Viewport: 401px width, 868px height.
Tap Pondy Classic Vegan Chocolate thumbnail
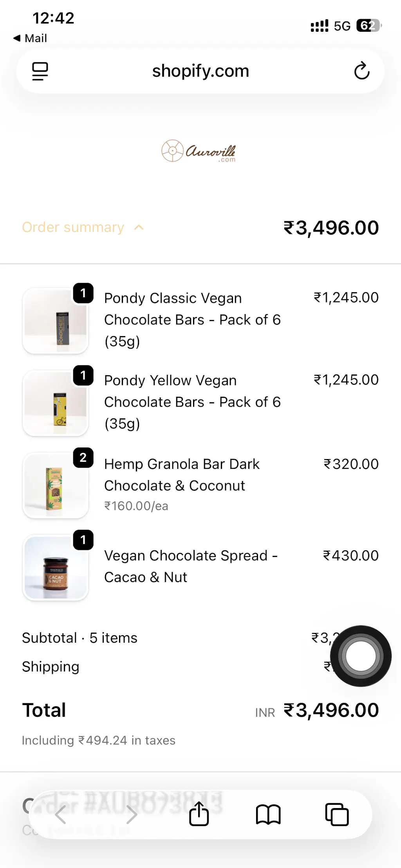pyautogui.click(x=56, y=321)
